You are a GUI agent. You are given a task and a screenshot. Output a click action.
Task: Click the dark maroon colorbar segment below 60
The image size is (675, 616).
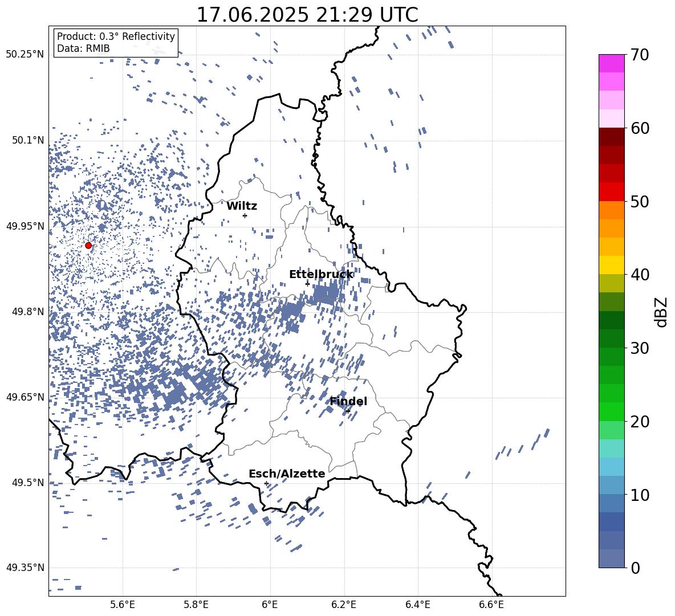pyautogui.click(x=611, y=137)
